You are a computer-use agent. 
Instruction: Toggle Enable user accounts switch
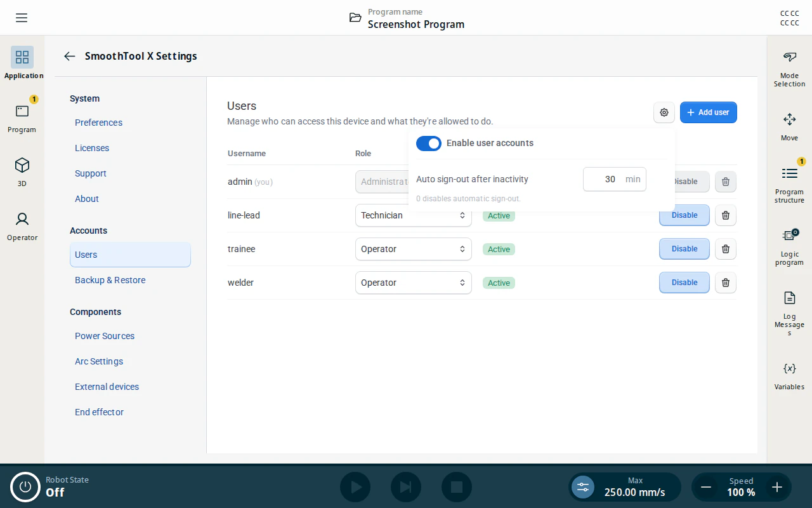[x=429, y=144]
